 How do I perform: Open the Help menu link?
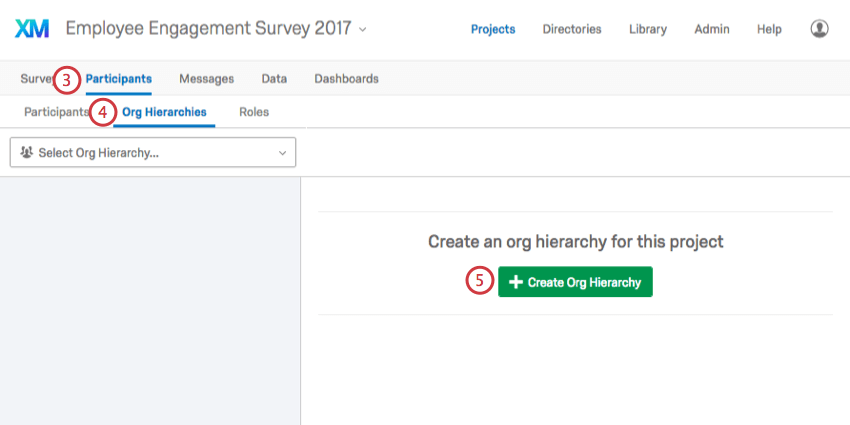769,29
